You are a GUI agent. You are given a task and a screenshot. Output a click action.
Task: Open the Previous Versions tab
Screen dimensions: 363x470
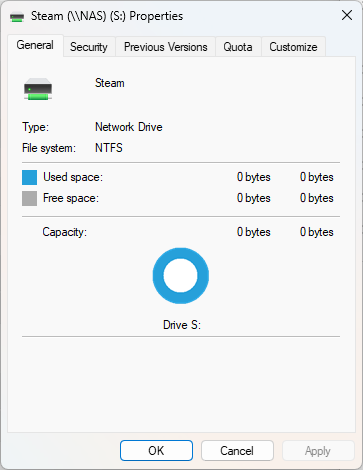coord(166,47)
